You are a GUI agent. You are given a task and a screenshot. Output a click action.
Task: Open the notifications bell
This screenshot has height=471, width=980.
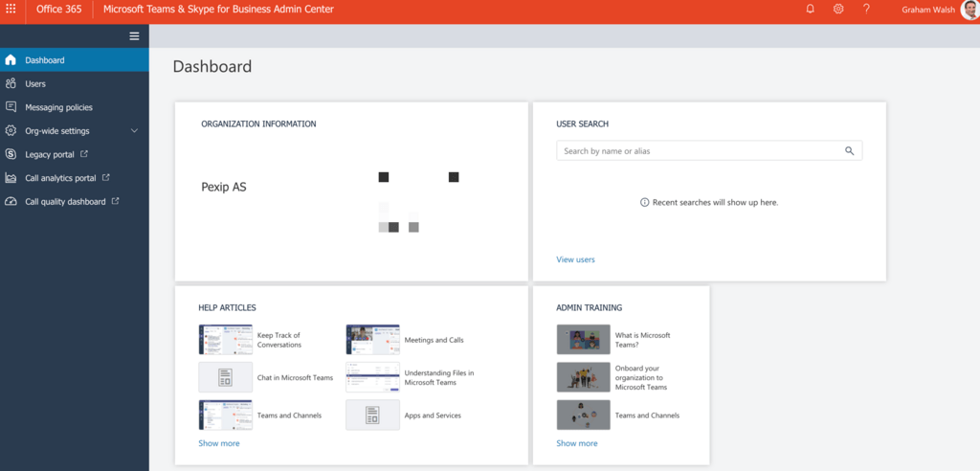pos(811,9)
